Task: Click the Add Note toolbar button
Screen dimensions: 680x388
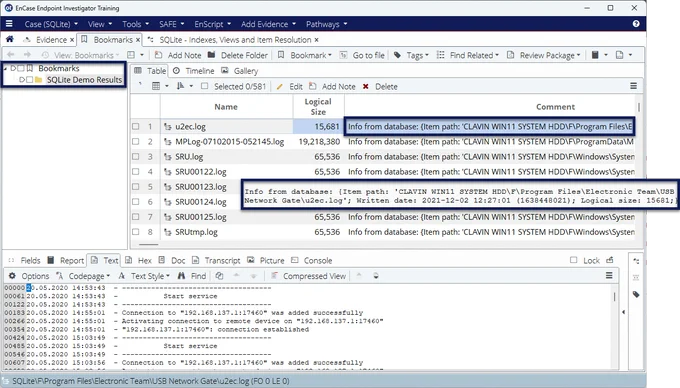Action: [178, 55]
